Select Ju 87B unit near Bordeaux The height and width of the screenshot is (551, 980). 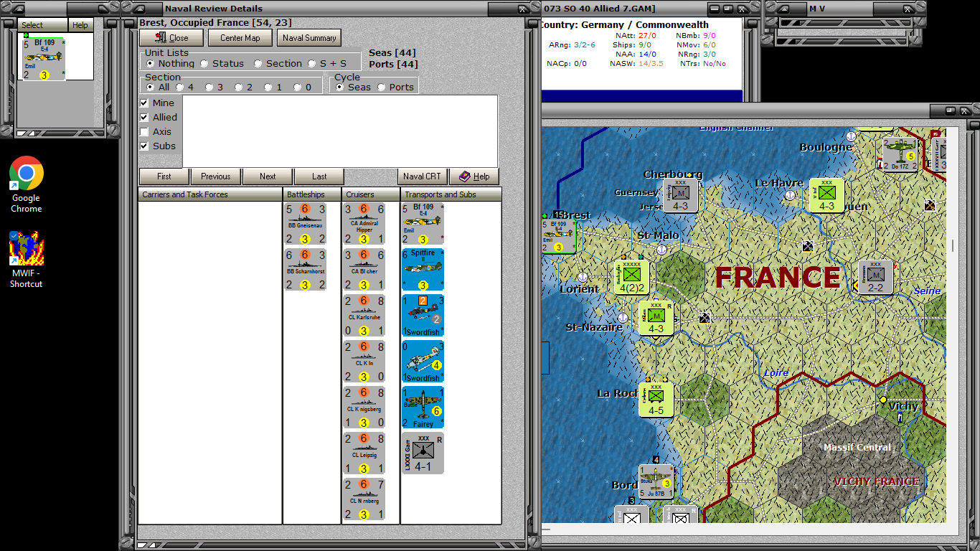click(x=656, y=481)
